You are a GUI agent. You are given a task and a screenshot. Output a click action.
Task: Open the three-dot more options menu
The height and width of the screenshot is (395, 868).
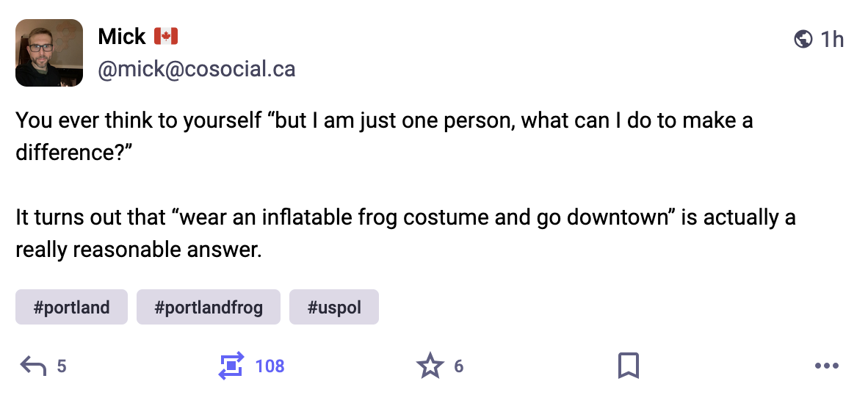(826, 366)
